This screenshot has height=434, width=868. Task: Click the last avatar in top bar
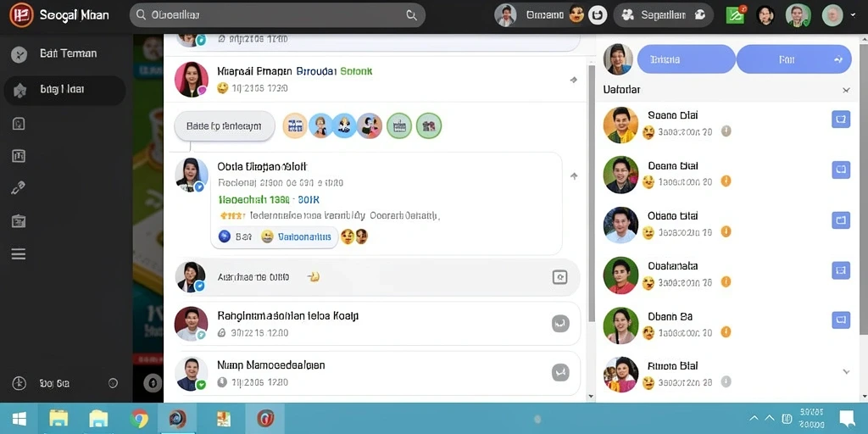point(832,15)
